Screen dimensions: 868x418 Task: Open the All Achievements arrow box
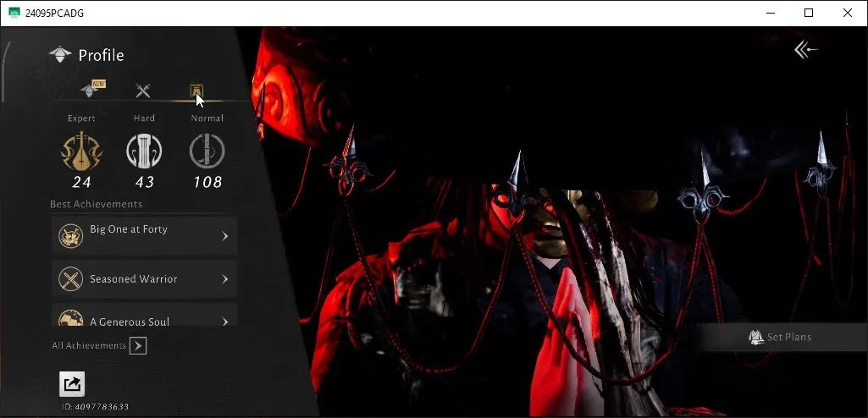point(138,346)
